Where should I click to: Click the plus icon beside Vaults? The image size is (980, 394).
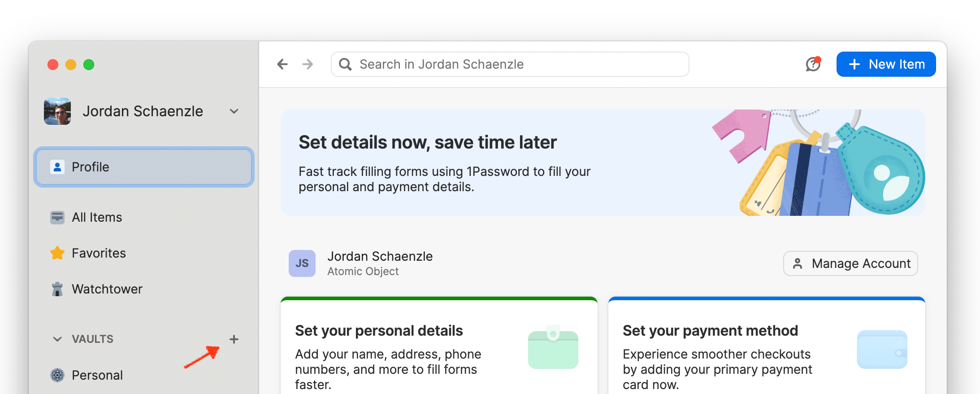point(234,339)
